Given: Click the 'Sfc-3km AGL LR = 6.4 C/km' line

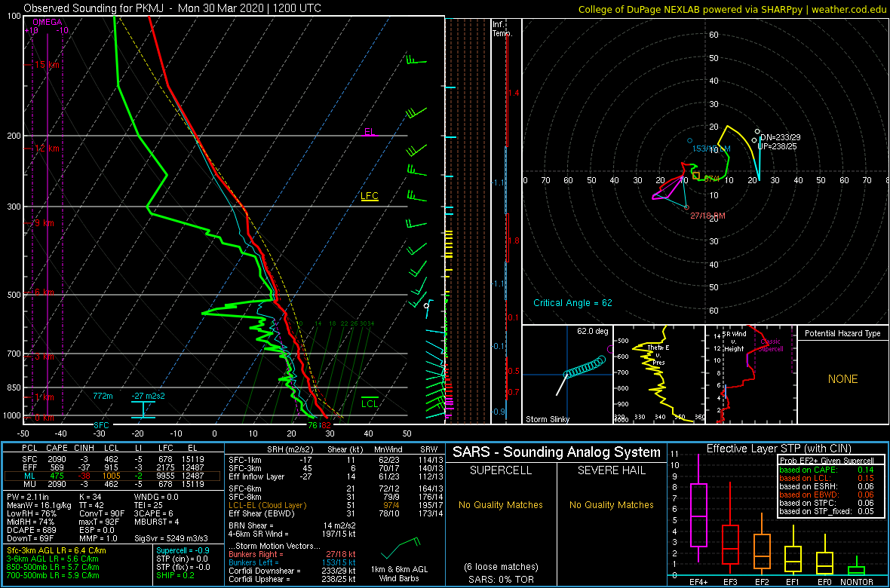Looking at the screenshot, I should tap(57, 550).
